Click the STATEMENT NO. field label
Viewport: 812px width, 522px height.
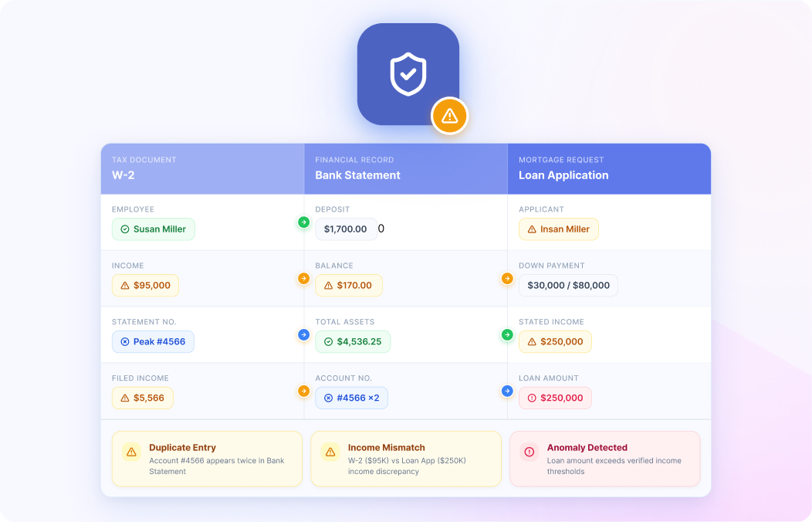click(x=144, y=321)
